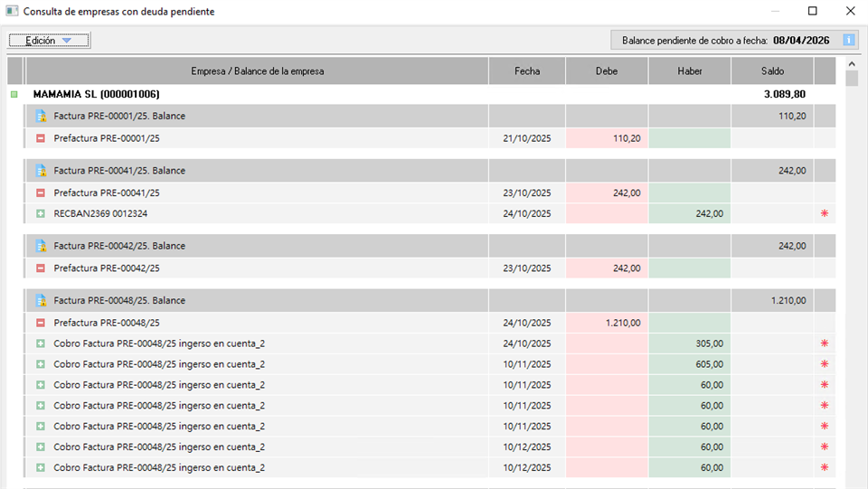Toggle red minus icon of Prefactura PRE-00048/25
The height and width of the screenshot is (489, 868).
click(41, 323)
